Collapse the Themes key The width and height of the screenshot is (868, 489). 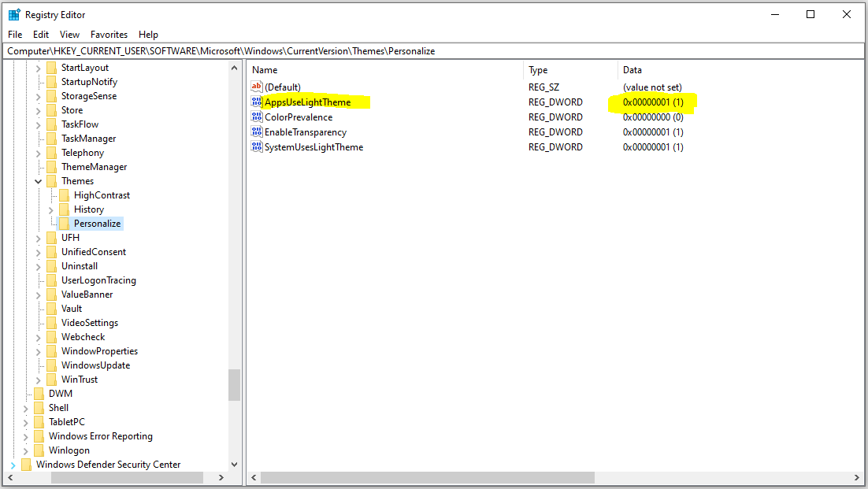click(x=38, y=181)
